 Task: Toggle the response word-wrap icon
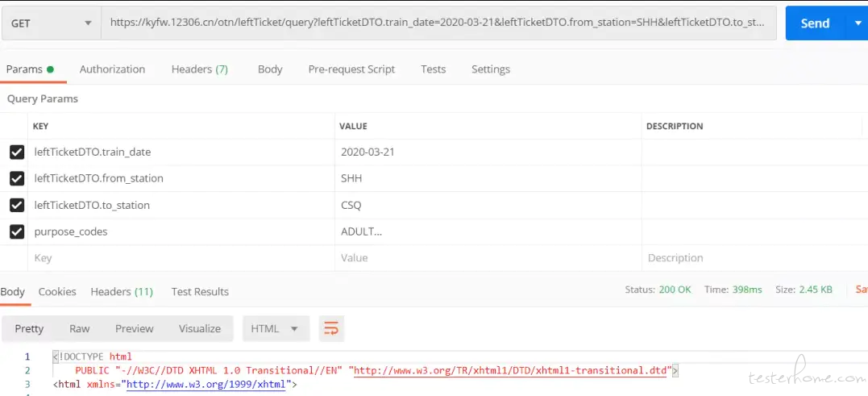[331, 328]
